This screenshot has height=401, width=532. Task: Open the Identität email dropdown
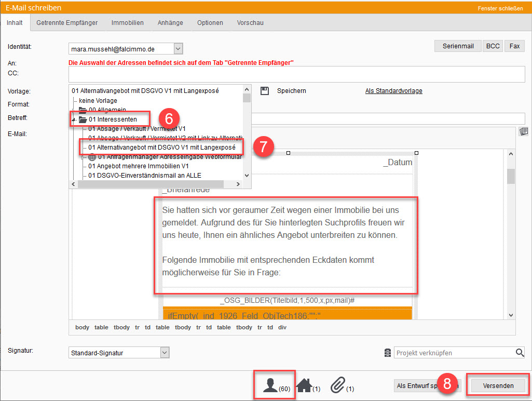(178, 49)
